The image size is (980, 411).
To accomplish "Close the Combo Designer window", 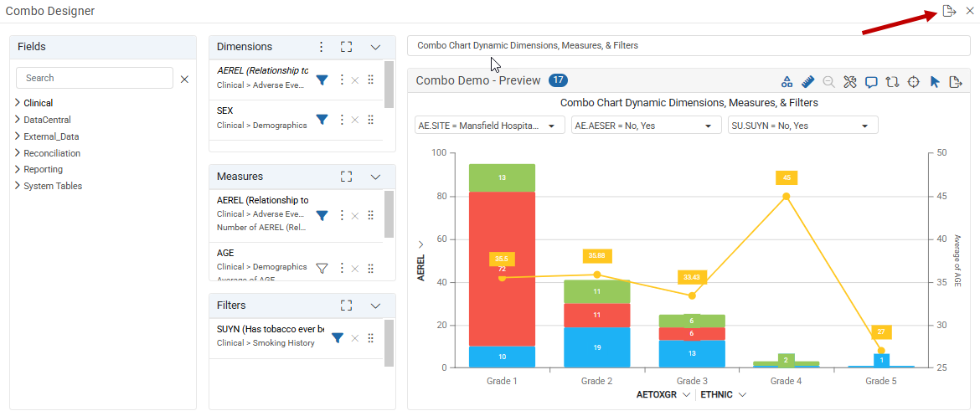I will 969,11.
